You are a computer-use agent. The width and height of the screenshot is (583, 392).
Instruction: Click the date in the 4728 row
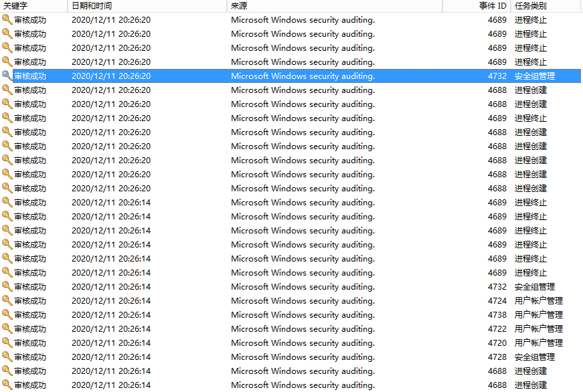pos(111,357)
